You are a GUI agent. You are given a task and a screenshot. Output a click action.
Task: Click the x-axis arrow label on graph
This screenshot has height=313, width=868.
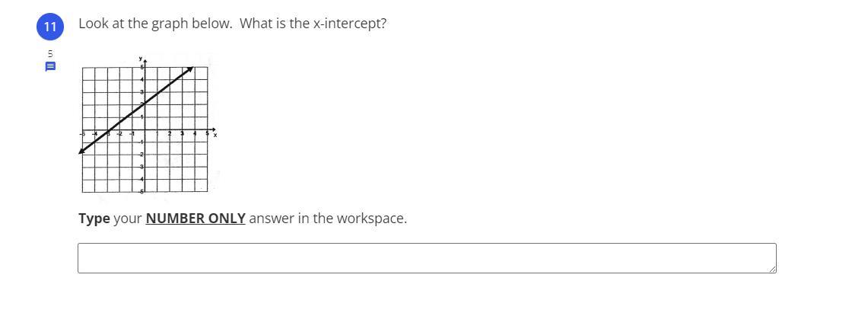(x=215, y=135)
